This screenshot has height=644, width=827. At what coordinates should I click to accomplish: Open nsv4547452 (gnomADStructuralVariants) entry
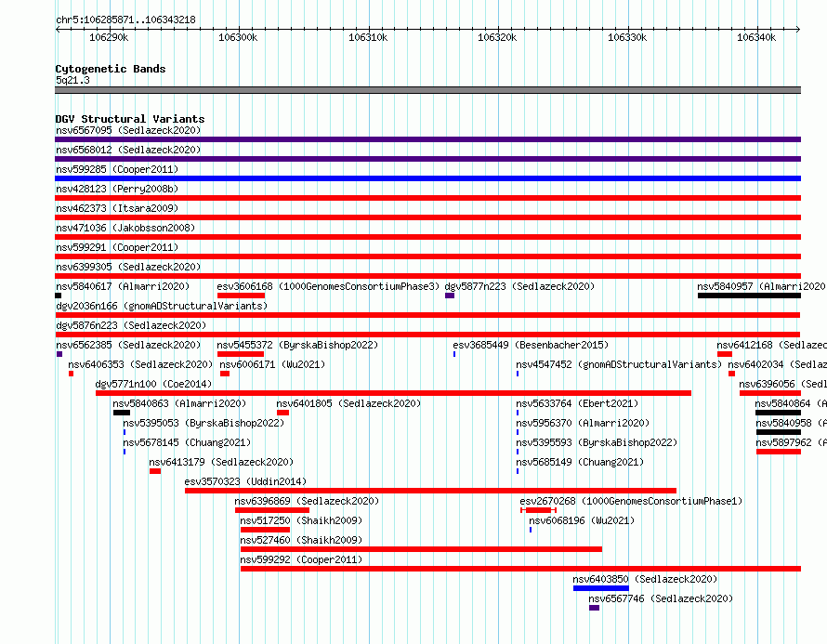click(619, 364)
